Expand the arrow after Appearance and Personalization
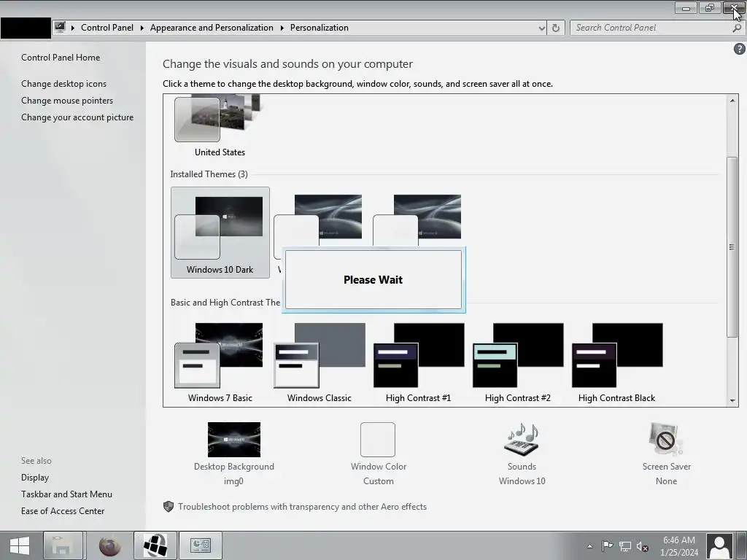Viewport: 747px width, 560px height. tap(282, 28)
